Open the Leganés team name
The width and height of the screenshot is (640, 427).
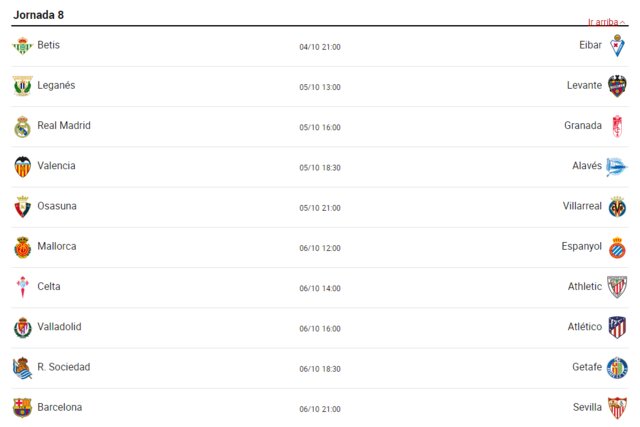56,85
